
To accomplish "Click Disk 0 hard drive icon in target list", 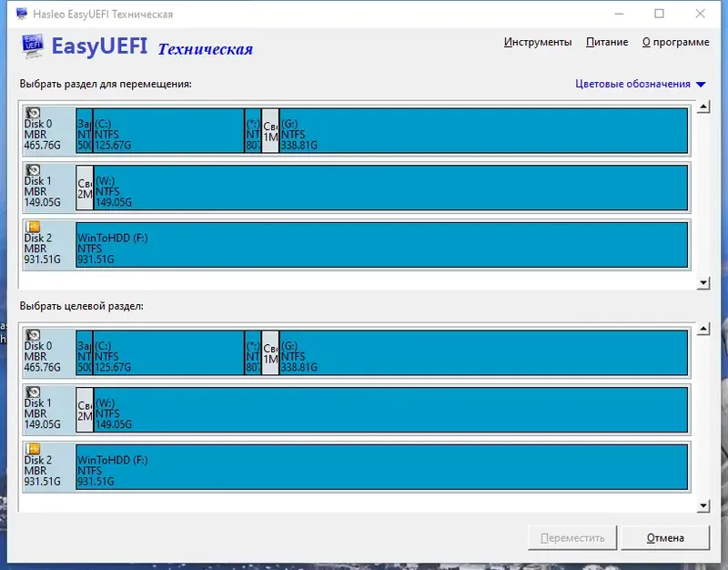I will coord(33,335).
